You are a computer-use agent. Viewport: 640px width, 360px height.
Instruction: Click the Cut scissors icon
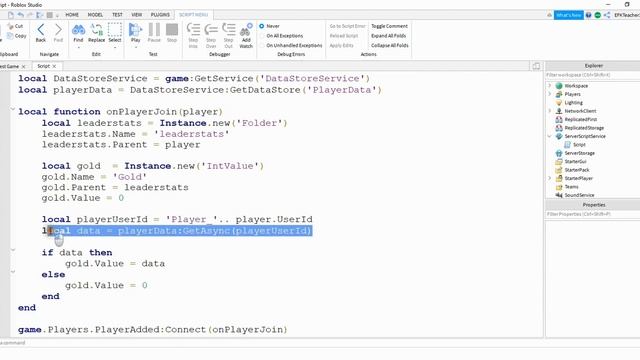click(10, 26)
